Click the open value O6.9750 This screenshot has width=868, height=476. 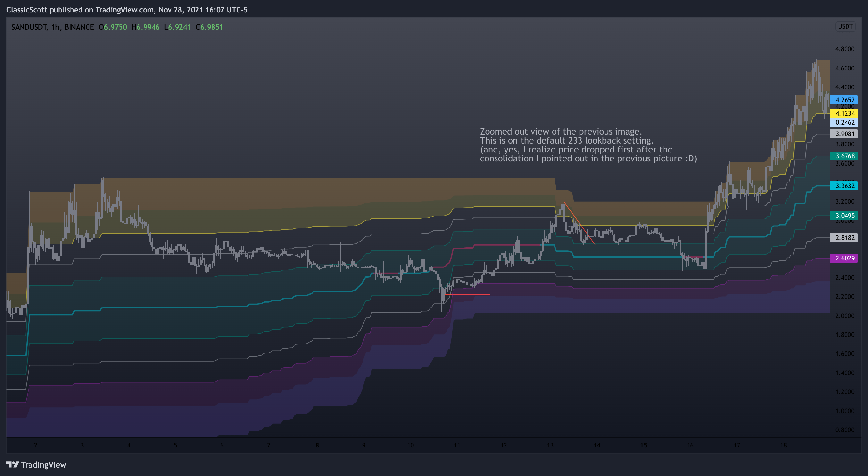113,27
